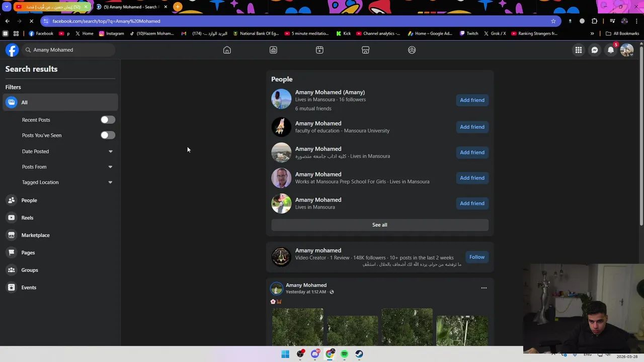This screenshot has width=644, height=362.
Task: Stop page loading X button
Action: [x=31, y=21]
